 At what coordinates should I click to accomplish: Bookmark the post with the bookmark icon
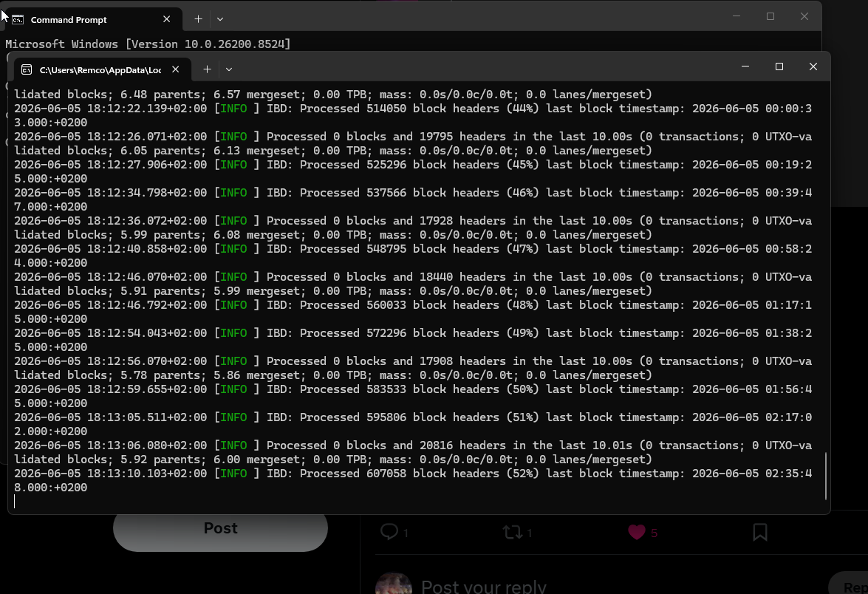[760, 532]
